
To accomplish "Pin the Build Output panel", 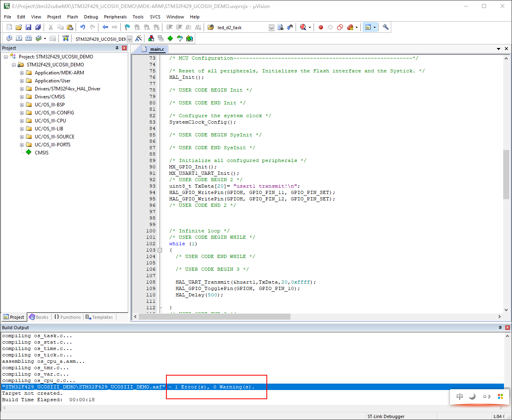I will tap(500, 328).
